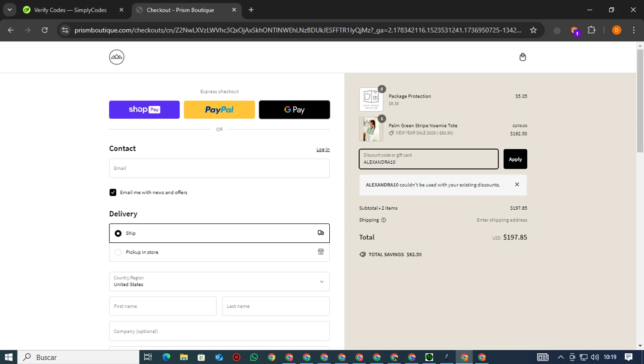View site information icon in address bar
Viewport: 644px width, 364px height.
(x=65, y=30)
